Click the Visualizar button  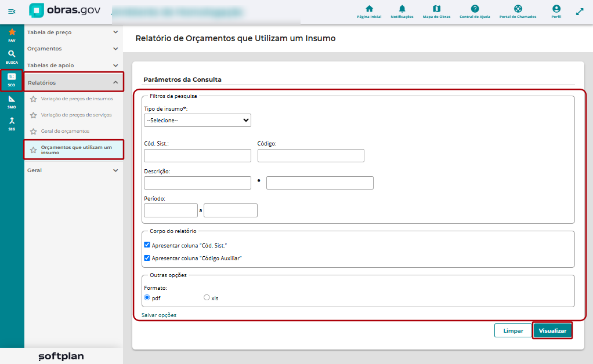point(552,330)
